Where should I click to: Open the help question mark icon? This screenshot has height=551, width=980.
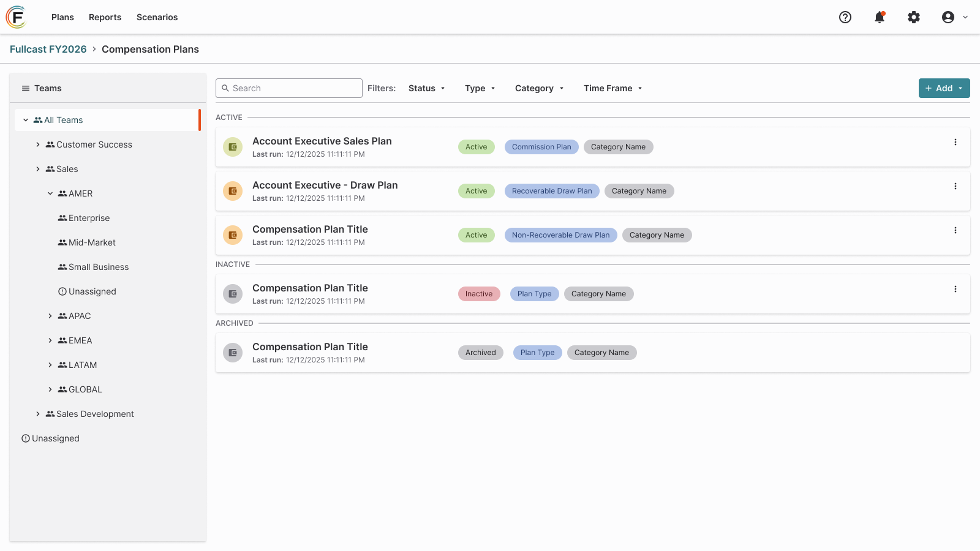tap(845, 17)
